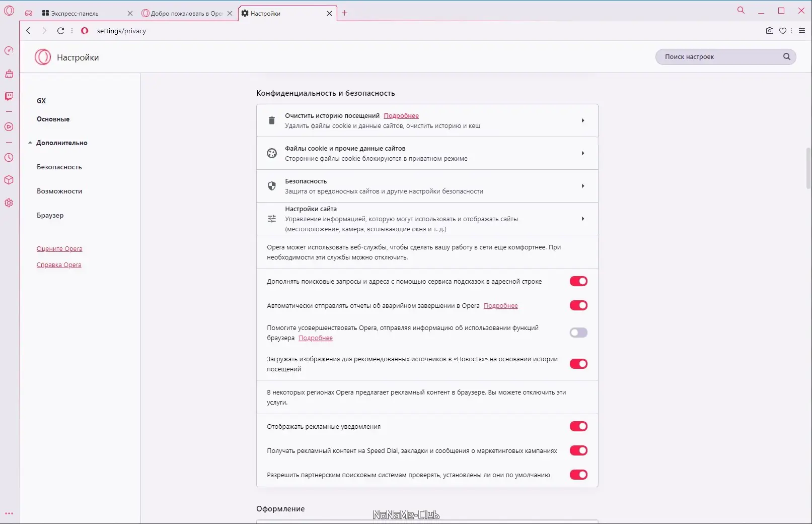Image resolution: width=812 pixels, height=524 pixels.
Task: Open the Twitch panel in sidebar
Action: [9, 96]
